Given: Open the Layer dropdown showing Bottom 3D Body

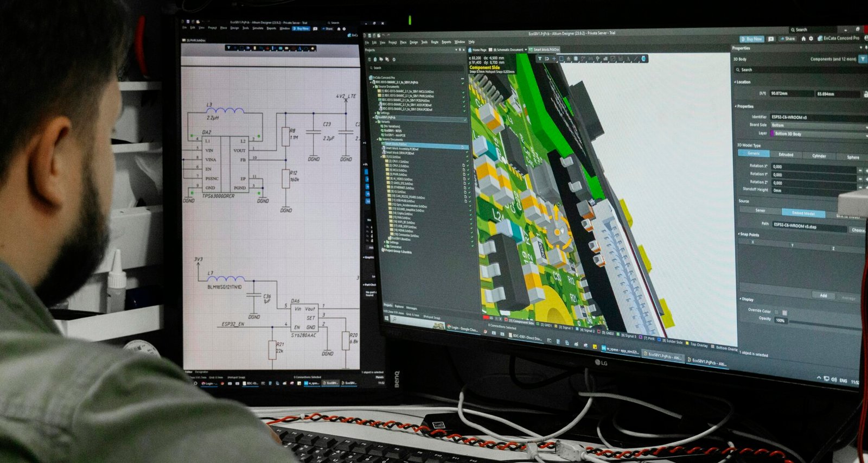Looking at the screenshot, I should coord(819,134).
